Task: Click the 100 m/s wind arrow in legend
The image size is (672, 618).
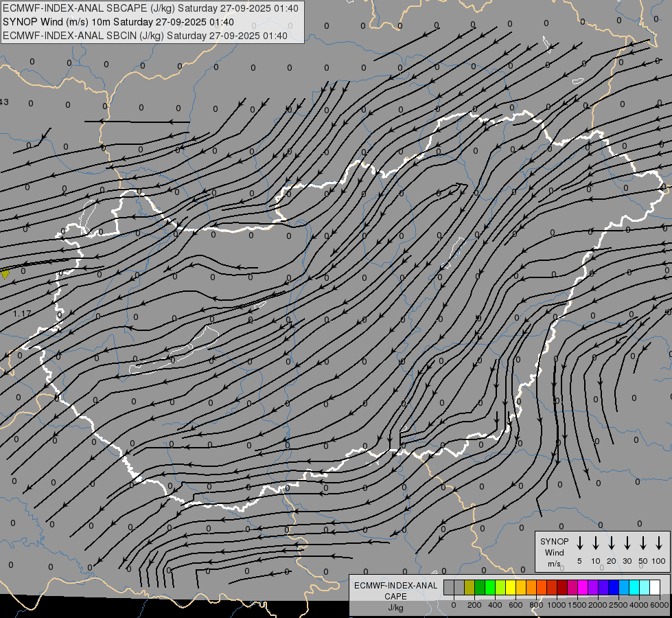Action: click(659, 543)
